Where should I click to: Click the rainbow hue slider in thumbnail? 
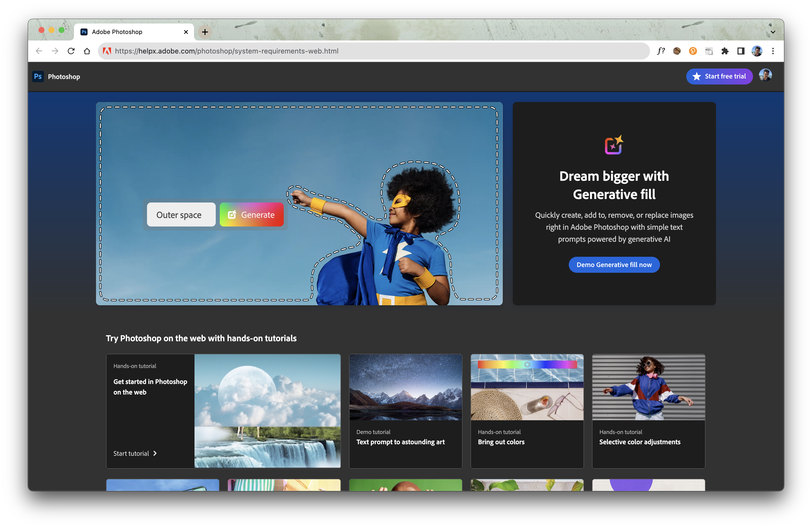[527, 364]
